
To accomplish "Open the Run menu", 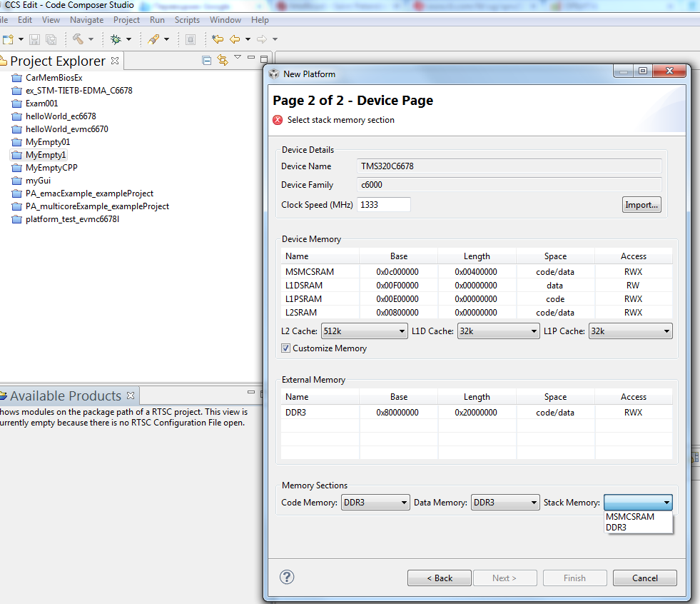I will (x=157, y=20).
